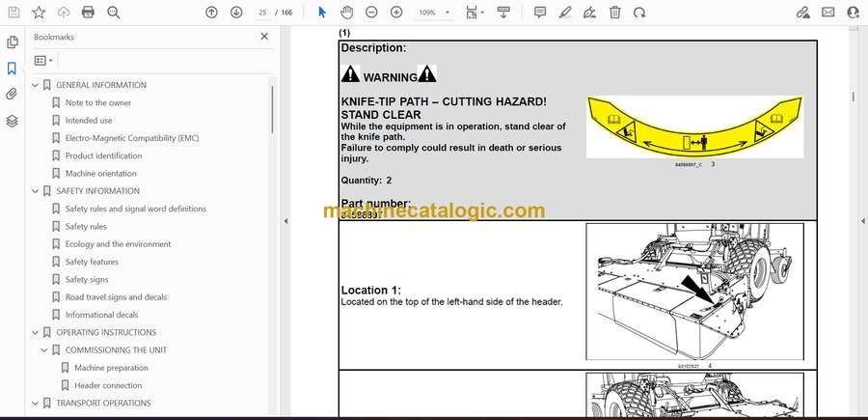Click the Delete trash icon

click(615, 13)
